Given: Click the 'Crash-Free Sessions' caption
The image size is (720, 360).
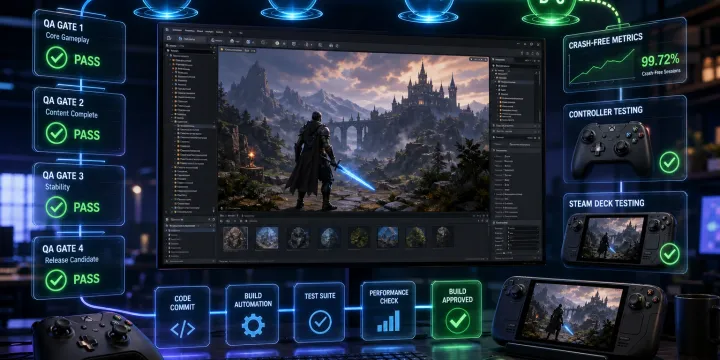Looking at the screenshot, I should pyautogui.click(x=661, y=72).
